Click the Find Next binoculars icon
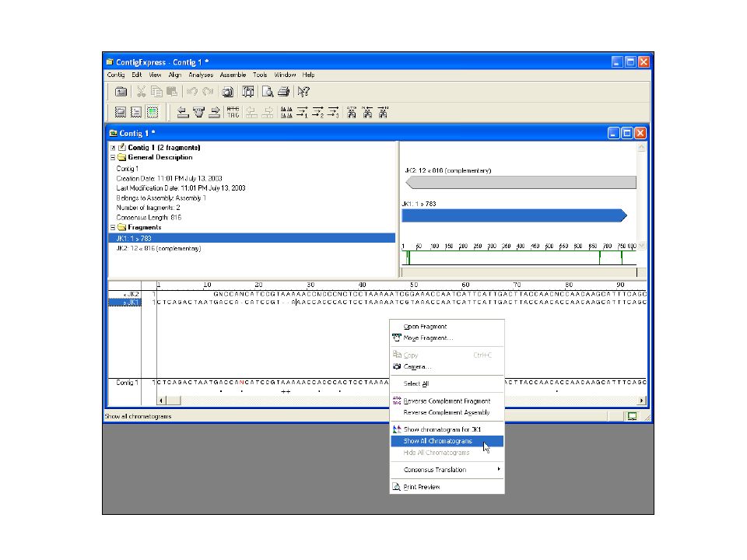This screenshot has height=560, width=747. point(383,112)
